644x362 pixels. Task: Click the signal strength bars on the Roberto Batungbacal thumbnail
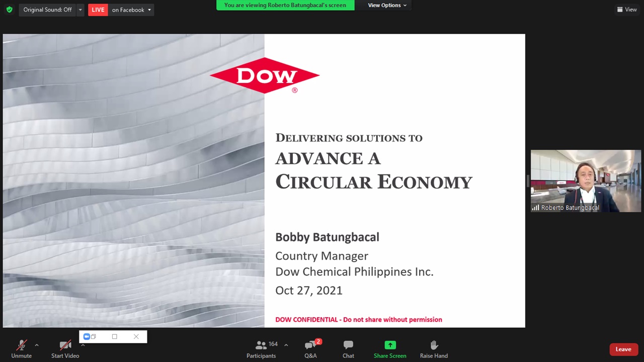click(535, 208)
